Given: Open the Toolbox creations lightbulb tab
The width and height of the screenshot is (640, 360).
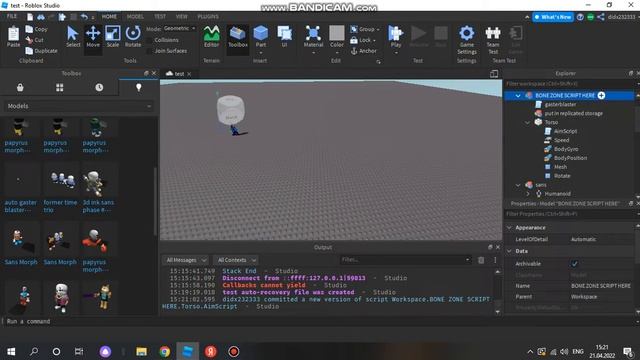Looking at the screenshot, I should pyautogui.click(x=139, y=87).
